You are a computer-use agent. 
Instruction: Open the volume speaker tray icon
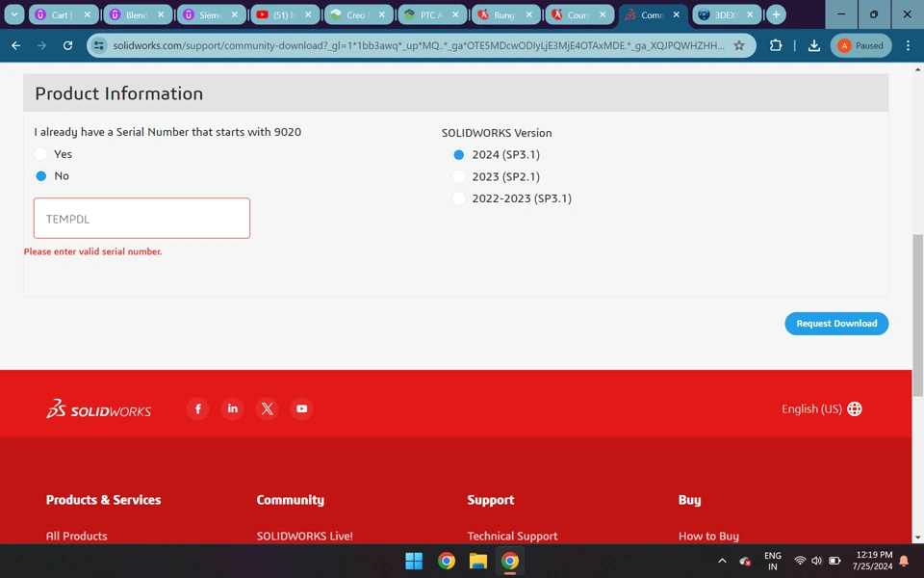(x=817, y=561)
